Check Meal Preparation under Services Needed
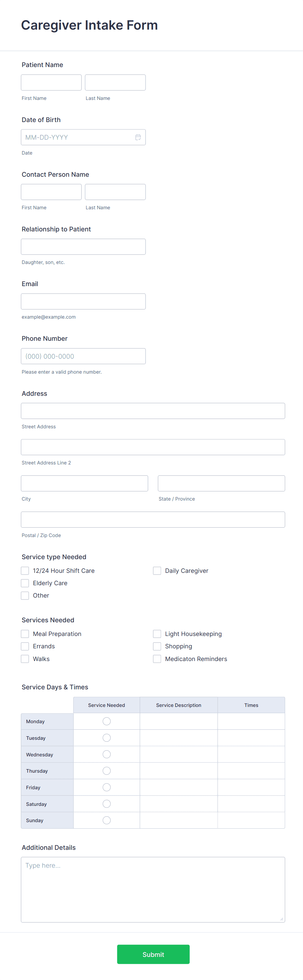 pos(25,633)
